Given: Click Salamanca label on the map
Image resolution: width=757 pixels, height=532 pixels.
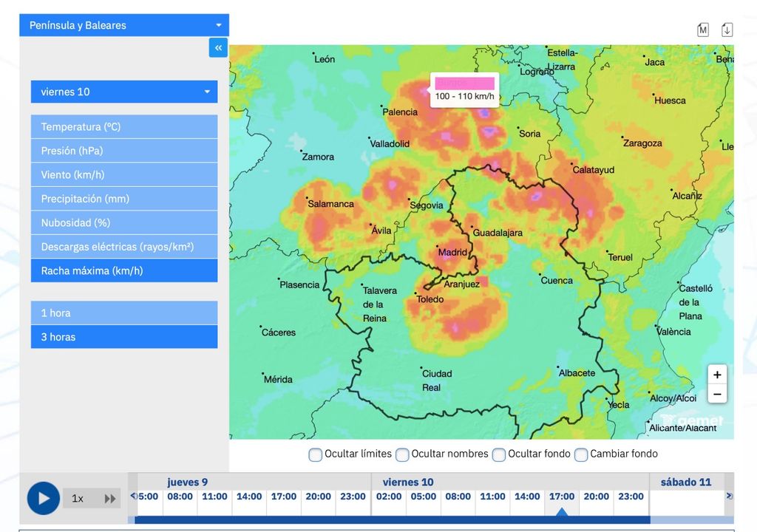Looking at the screenshot, I should click(330, 204).
